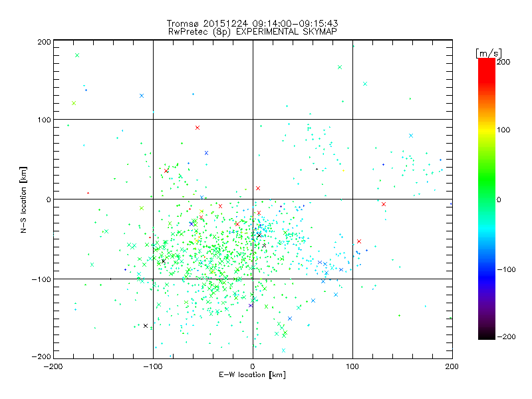Click the colorbar label '-200' at bottom
Image resolution: width=532 pixels, height=399 pixels.
tap(506, 336)
